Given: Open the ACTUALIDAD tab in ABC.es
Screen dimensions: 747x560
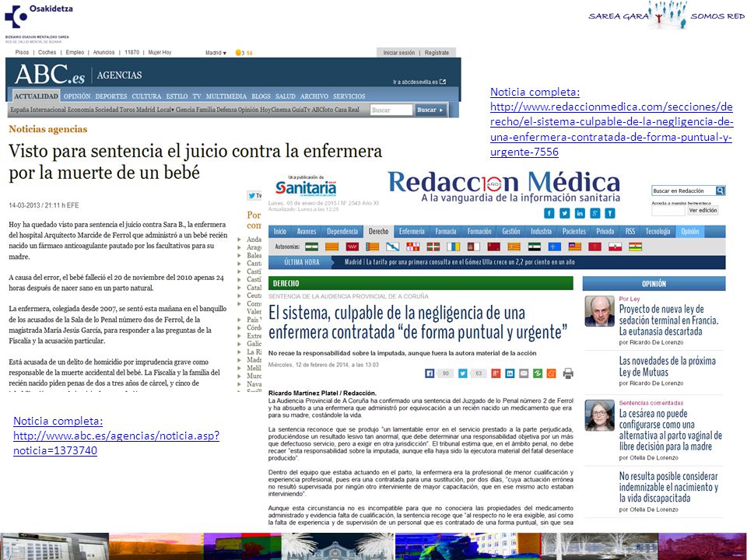Looking at the screenshot, I should (37, 96).
